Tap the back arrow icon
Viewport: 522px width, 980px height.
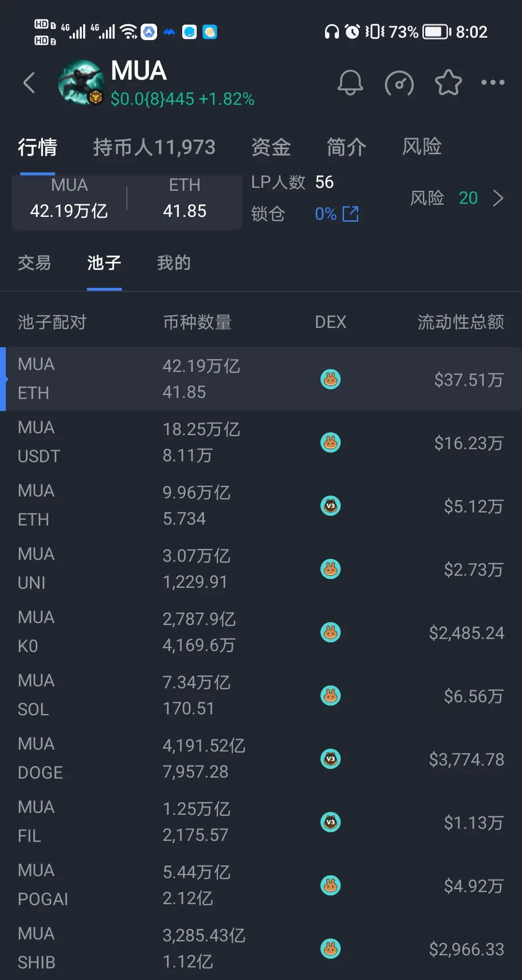tap(29, 83)
